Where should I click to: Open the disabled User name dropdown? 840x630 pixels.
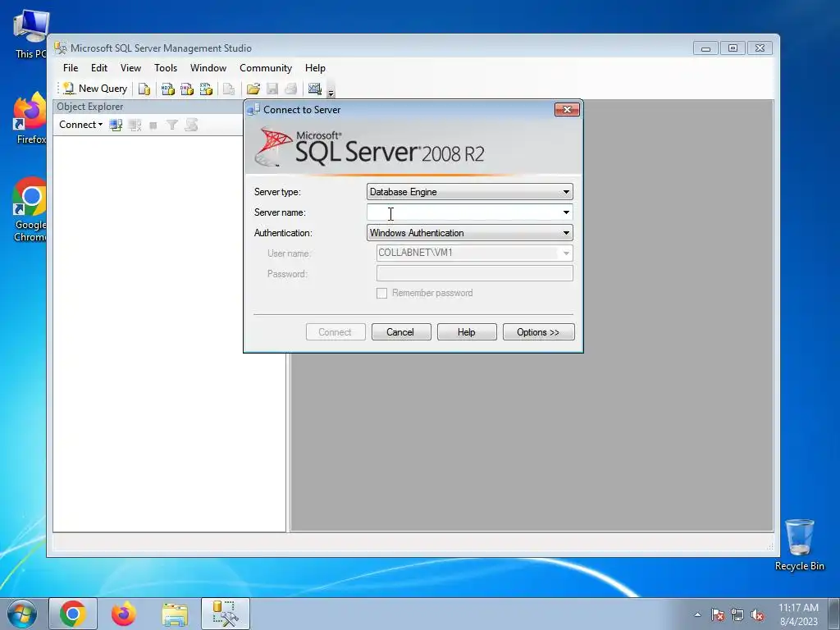click(x=566, y=253)
